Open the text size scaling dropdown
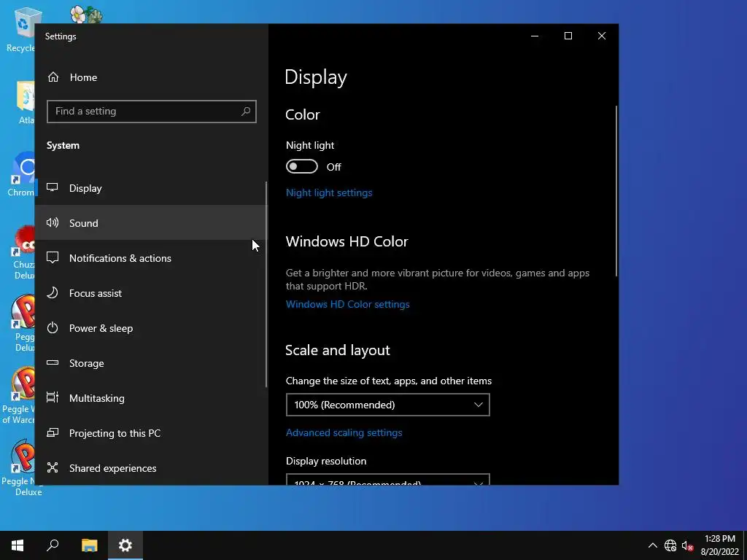 (388, 405)
